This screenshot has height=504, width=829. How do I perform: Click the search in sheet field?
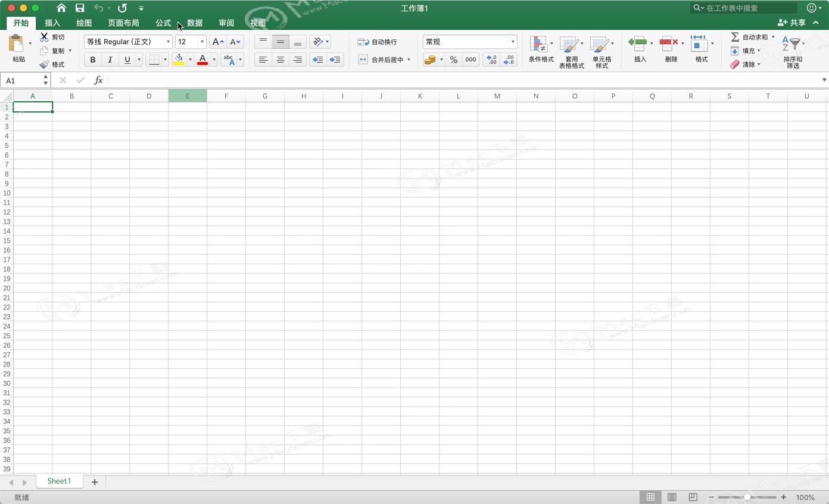(744, 8)
